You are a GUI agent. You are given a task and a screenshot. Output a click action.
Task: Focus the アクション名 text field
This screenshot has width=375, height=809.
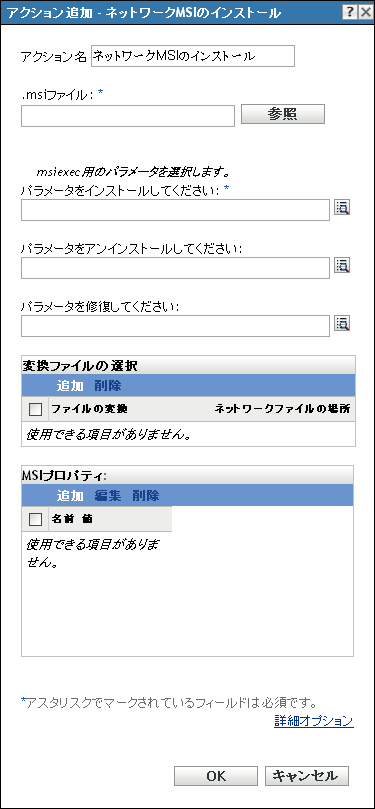(x=192, y=56)
